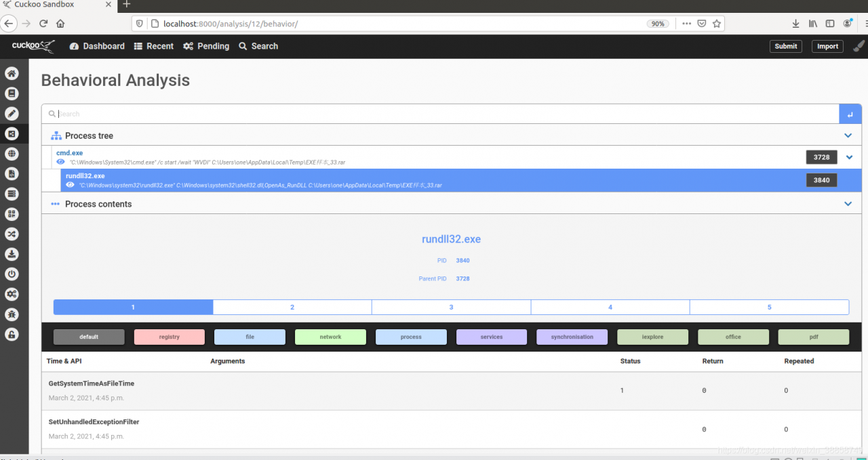Click the server stack sidebar icon

point(12,194)
